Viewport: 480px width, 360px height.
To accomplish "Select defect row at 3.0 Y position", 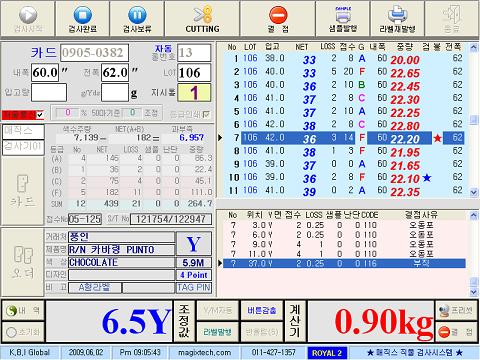I will tap(345, 226).
